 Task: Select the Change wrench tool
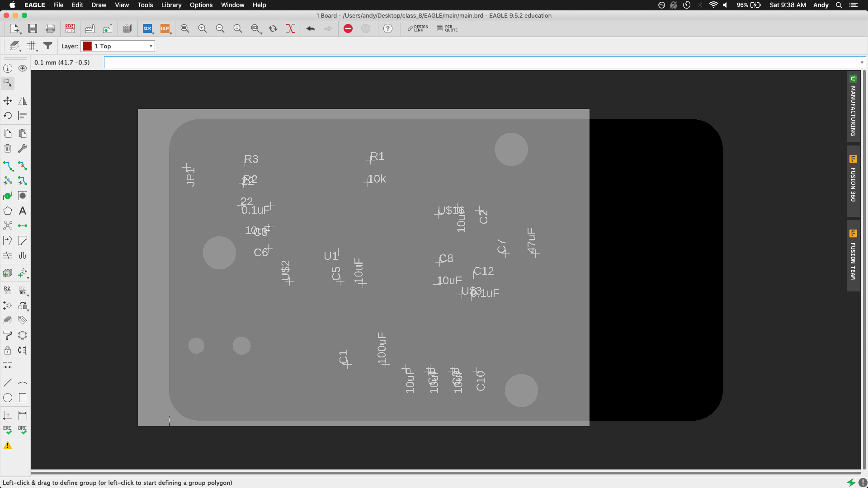tap(23, 148)
